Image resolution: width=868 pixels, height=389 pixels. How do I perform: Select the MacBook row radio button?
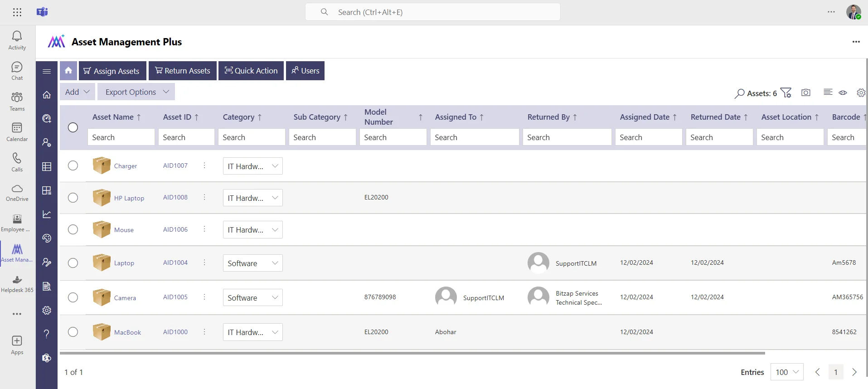pos(73,332)
